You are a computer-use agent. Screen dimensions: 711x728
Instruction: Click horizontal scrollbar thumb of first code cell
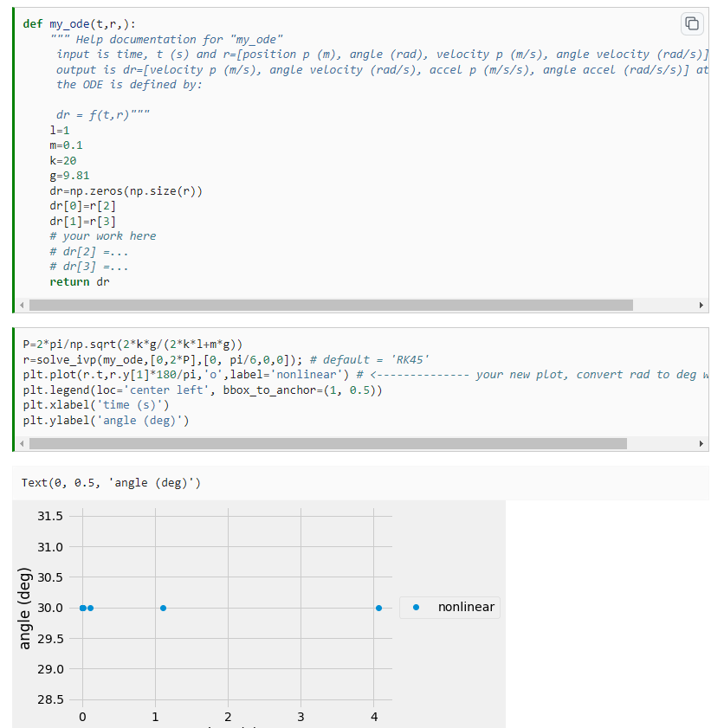click(x=331, y=306)
